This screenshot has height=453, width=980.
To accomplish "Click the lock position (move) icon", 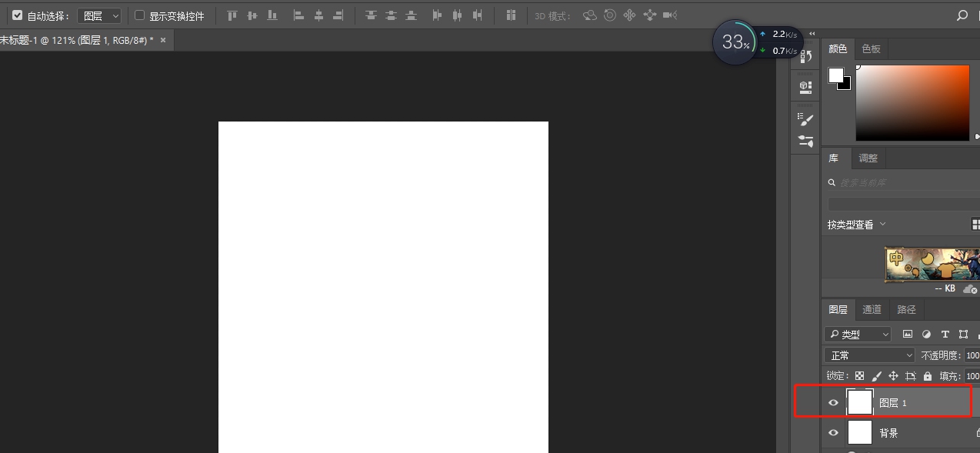I will (893, 375).
